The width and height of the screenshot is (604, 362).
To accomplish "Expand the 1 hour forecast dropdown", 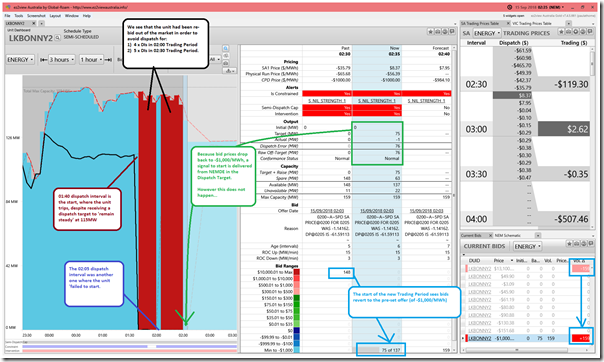I will click(x=91, y=60).
